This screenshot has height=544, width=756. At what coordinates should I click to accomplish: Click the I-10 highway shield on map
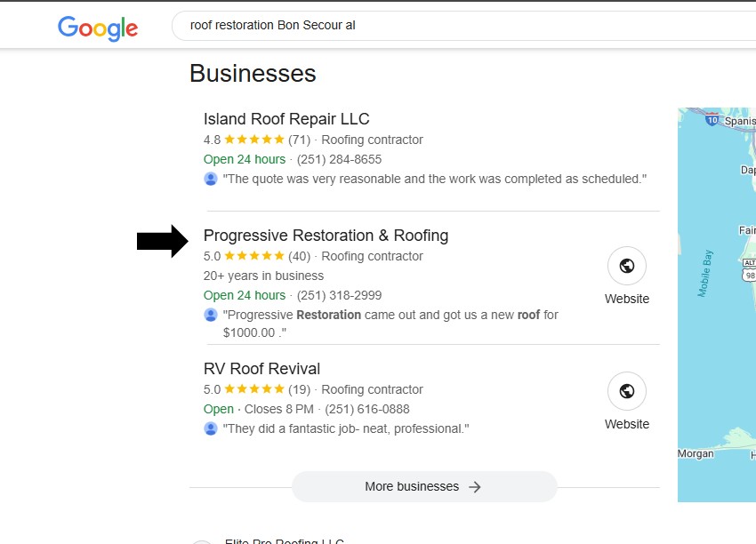[712, 119]
